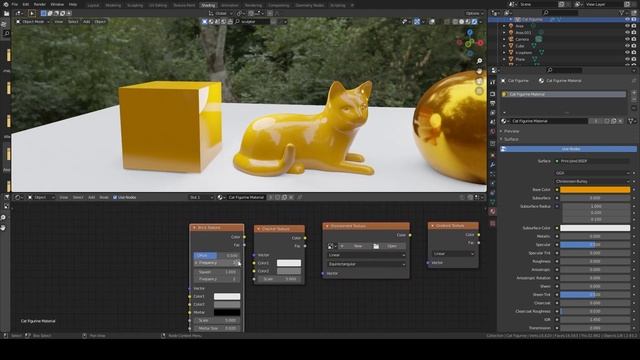Open the Object Mode dropdown
The width and height of the screenshot is (640, 360).
point(32,22)
